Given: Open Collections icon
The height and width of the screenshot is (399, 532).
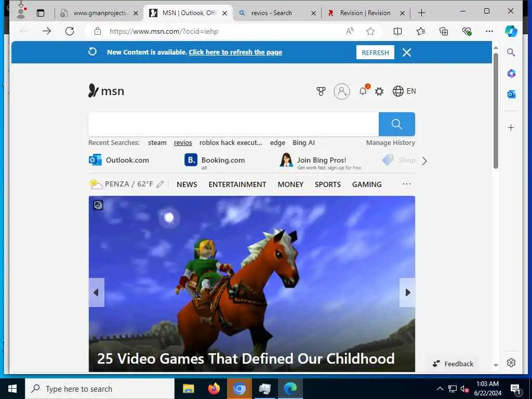Looking at the screenshot, I should [444, 31].
